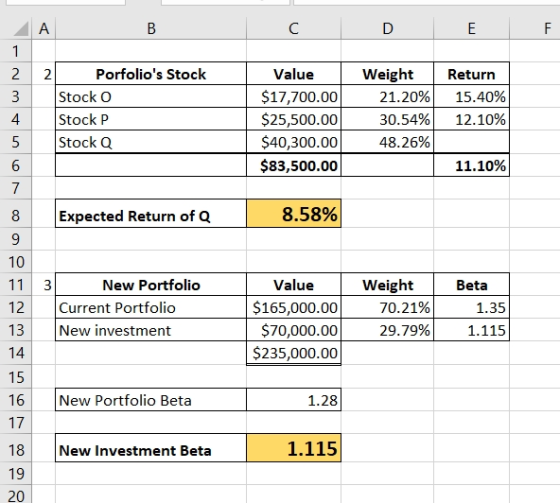Select row 1 header
560x503 pixels.
click(15, 51)
